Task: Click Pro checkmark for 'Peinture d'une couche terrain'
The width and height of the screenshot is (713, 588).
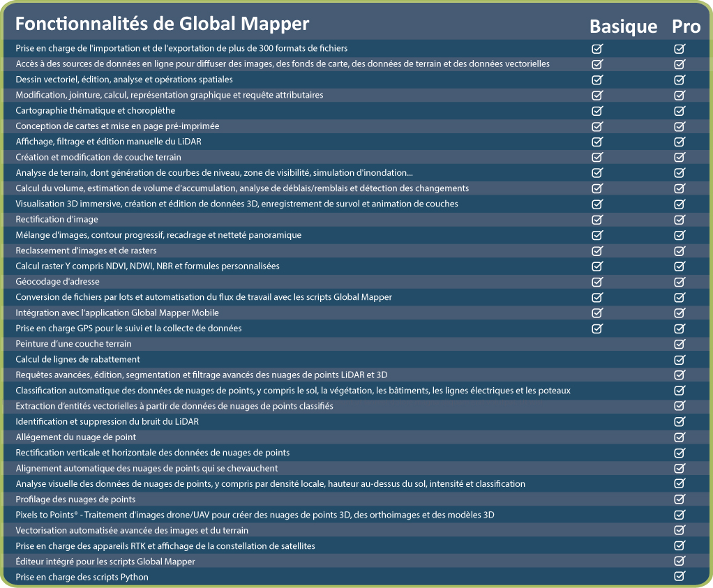Action: 680,344
